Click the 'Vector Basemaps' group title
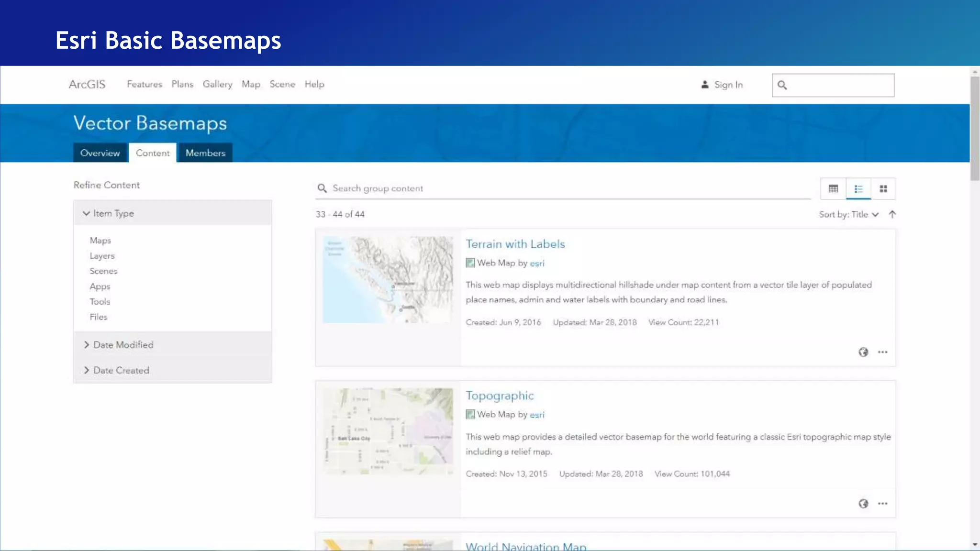Image resolution: width=980 pixels, height=551 pixels. click(150, 123)
